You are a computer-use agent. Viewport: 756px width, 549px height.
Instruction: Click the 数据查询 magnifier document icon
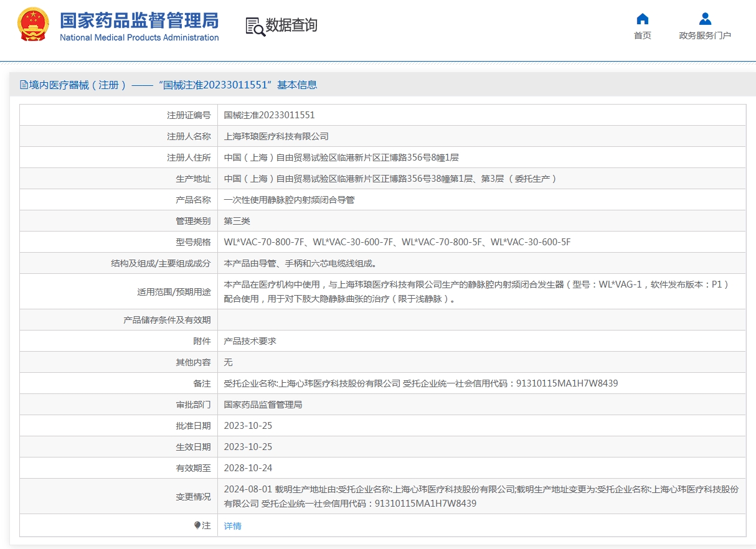255,26
